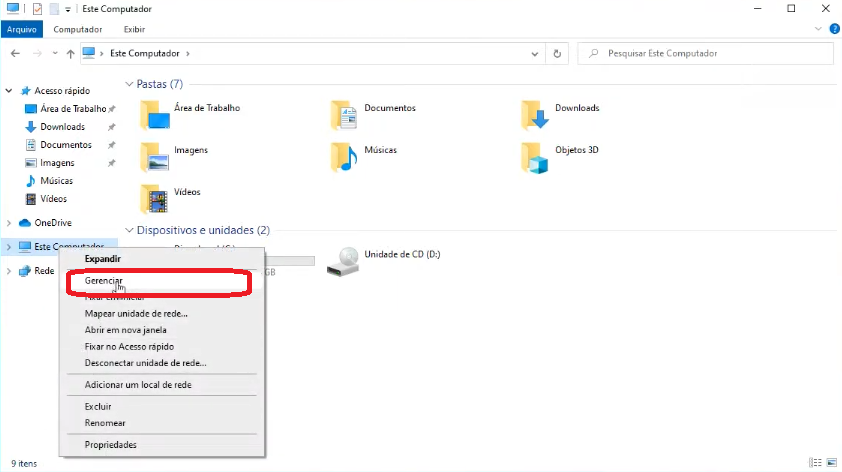
Task: Open the Customize Quick Access Toolbar dropdown
Action: (x=68, y=9)
